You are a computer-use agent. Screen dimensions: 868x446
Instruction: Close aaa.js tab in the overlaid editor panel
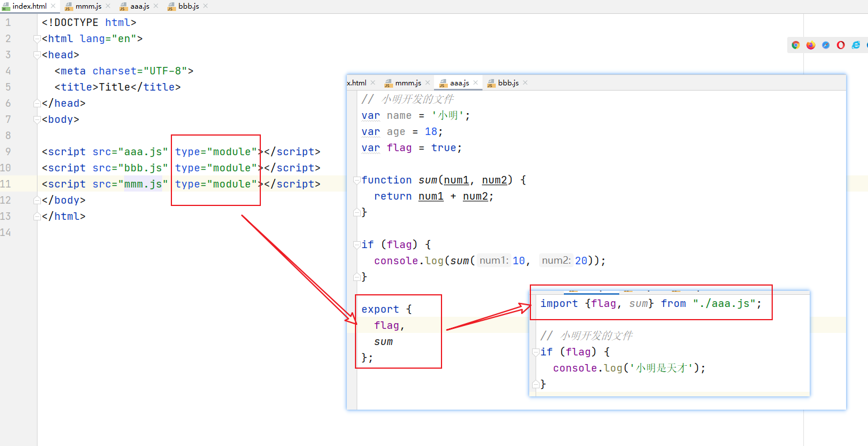[476, 83]
